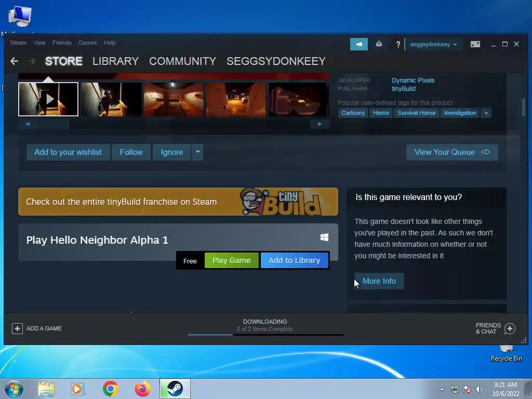Click the question mark help icon

pos(398,44)
